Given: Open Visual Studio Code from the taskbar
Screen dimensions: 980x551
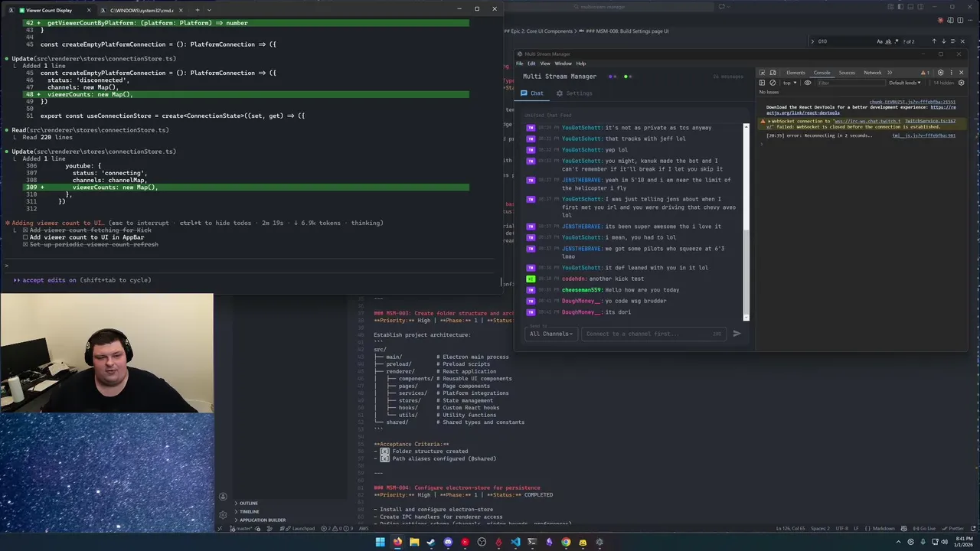Looking at the screenshot, I should point(515,542).
